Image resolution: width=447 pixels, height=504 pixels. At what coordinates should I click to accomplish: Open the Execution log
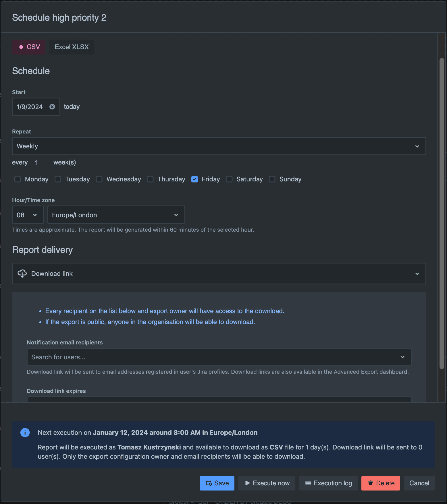[x=328, y=483]
